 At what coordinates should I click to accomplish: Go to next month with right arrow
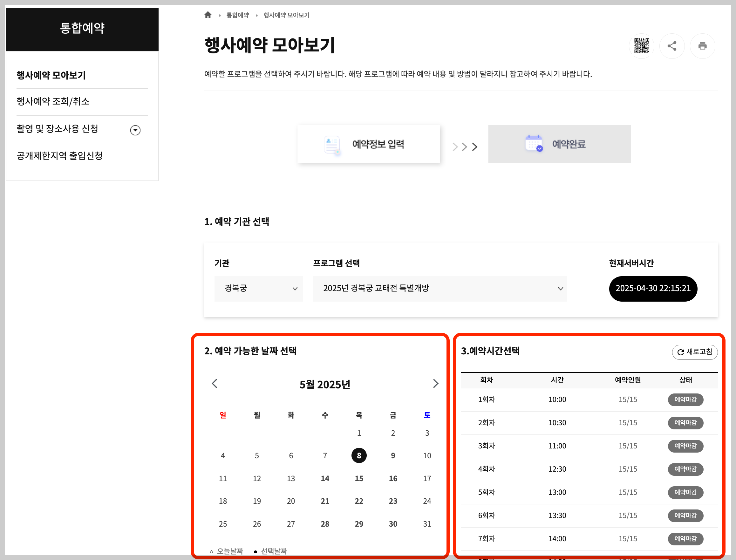[x=436, y=384]
